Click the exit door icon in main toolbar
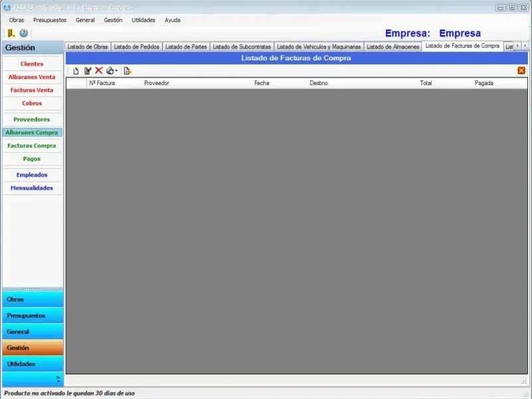Image resolution: width=532 pixels, height=399 pixels. point(11,33)
